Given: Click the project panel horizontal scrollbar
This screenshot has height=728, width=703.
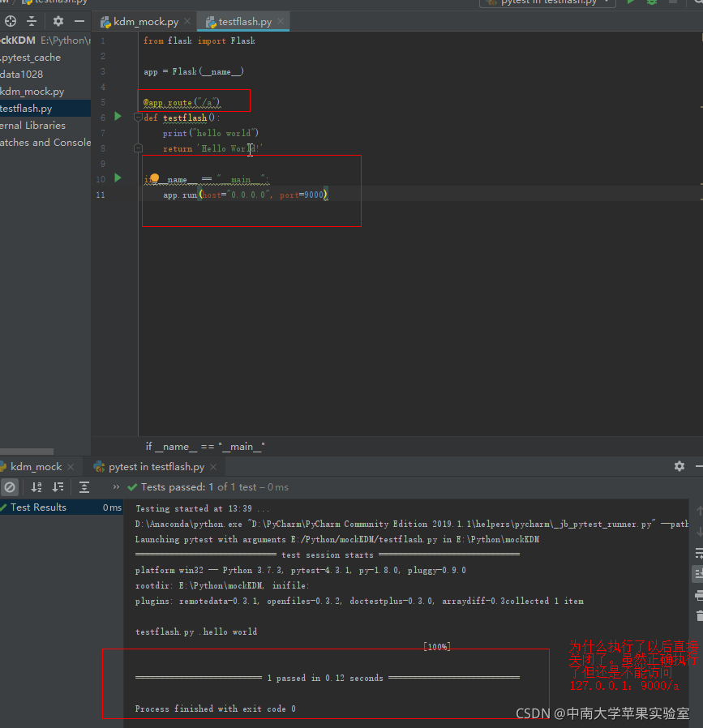Looking at the screenshot, I should [x=27, y=452].
